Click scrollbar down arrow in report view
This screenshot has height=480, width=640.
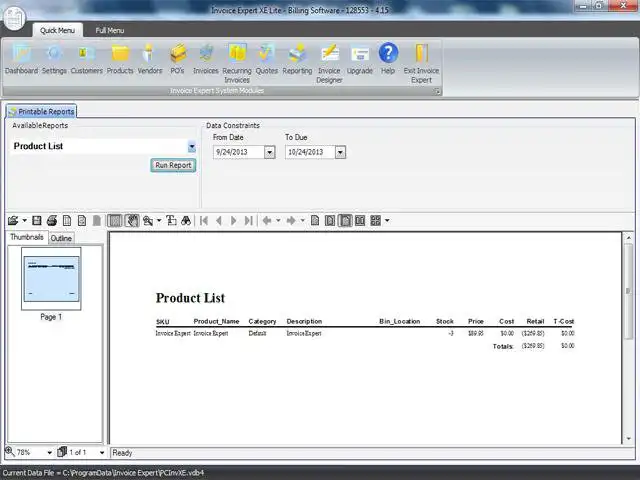coord(628,439)
